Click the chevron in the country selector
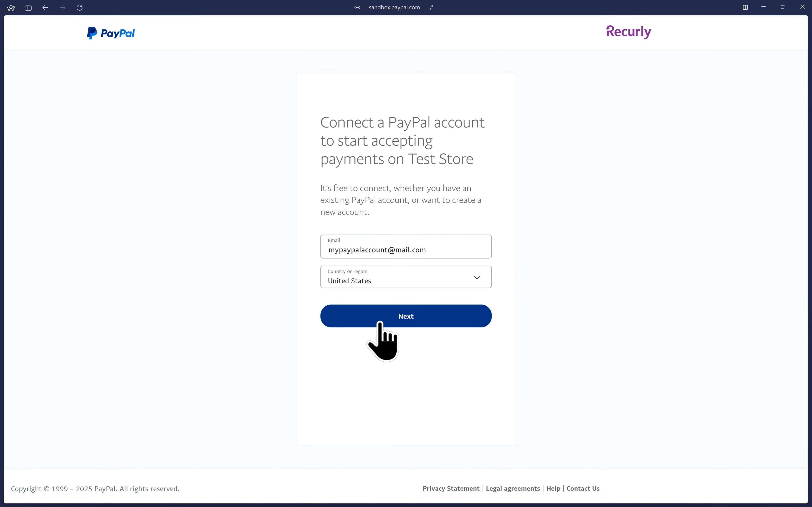812x507 pixels. (x=477, y=278)
